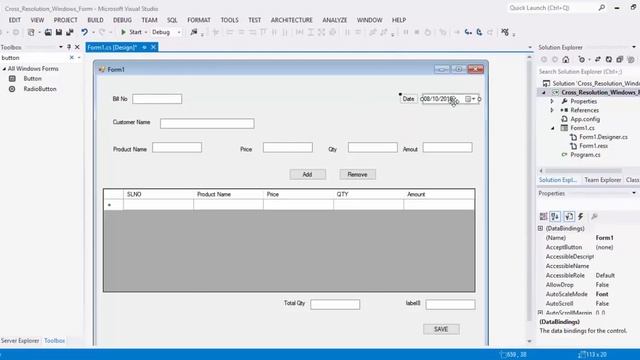Click the Events lightning bolt icon

581,216
